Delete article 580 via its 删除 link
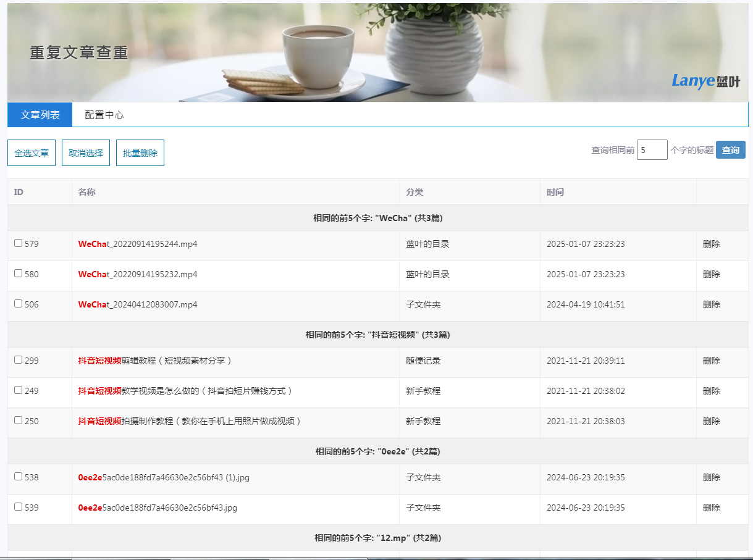This screenshot has width=753, height=560. (712, 274)
